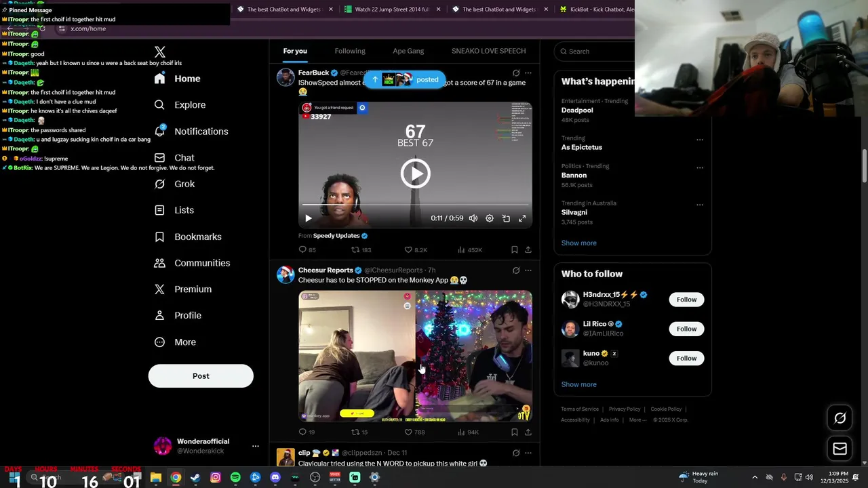868x488 pixels.
Task: Open more options for Silvagni trend
Action: click(700, 205)
